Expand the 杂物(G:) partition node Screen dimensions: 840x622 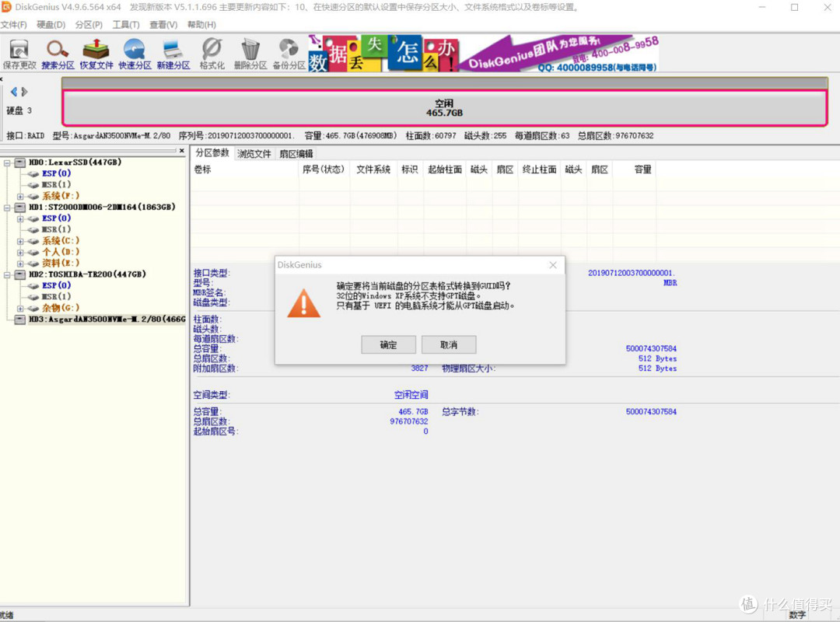(19, 308)
